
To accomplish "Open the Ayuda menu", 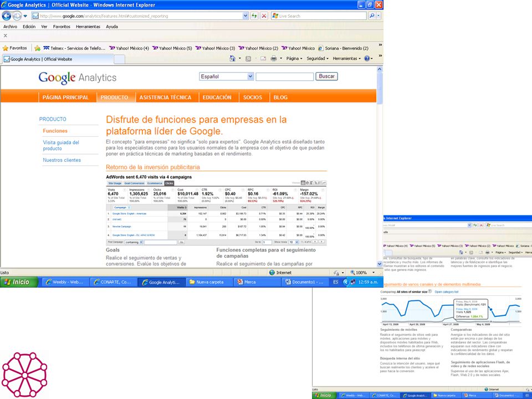I will [112, 27].
